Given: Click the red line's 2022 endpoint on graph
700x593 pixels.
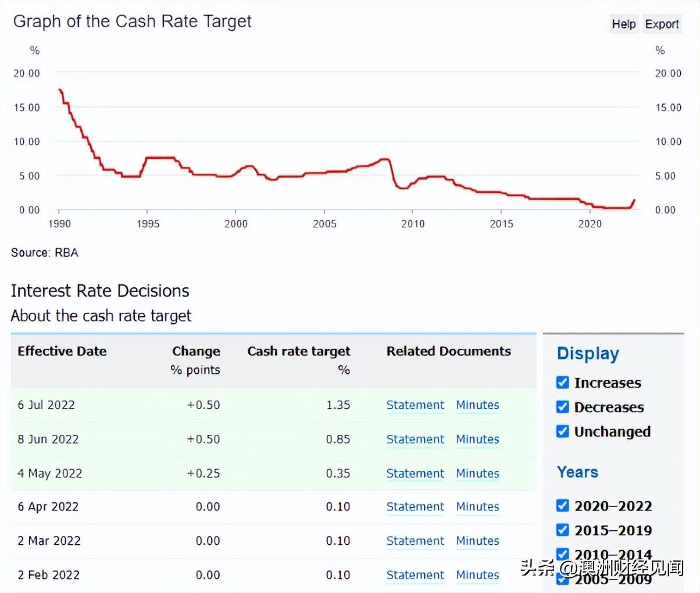Looking at the screenshot, I should tap(634, 201).
